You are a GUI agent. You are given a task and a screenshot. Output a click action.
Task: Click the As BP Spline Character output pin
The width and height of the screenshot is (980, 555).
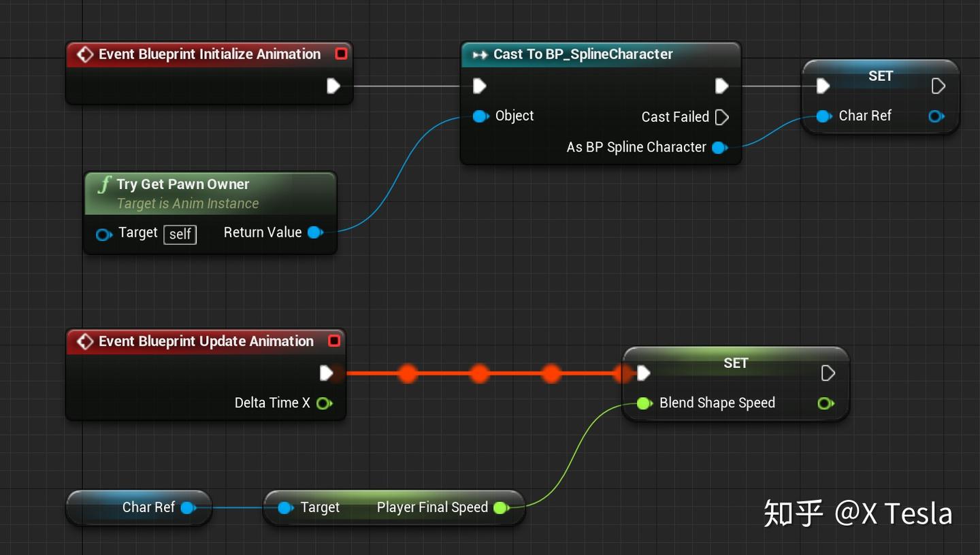tap(719, 147)
